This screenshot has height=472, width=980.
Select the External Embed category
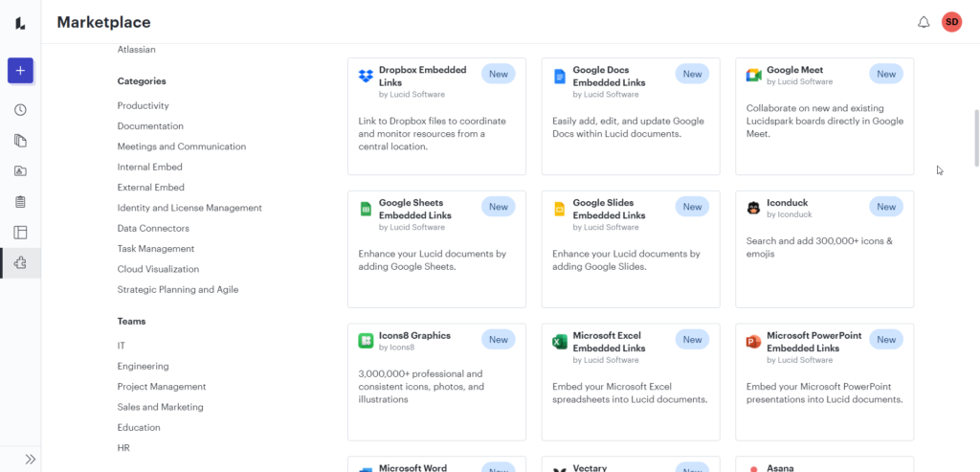tap(150, 188)
